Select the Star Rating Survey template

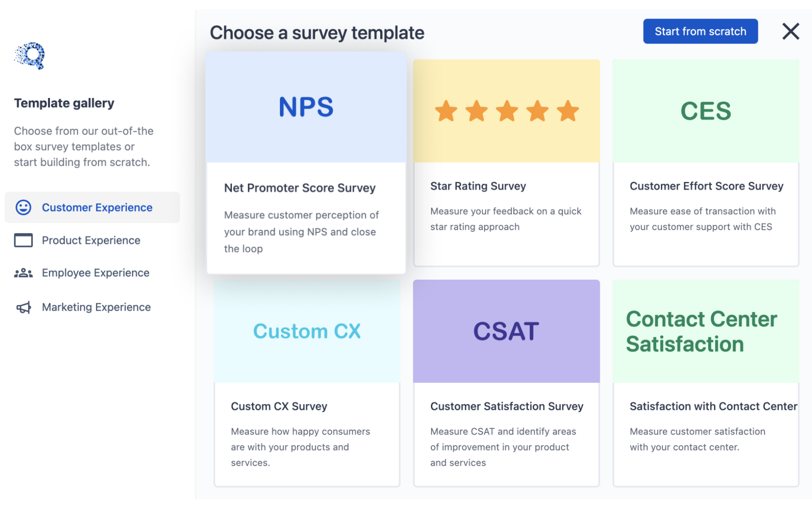pos(507,161)
